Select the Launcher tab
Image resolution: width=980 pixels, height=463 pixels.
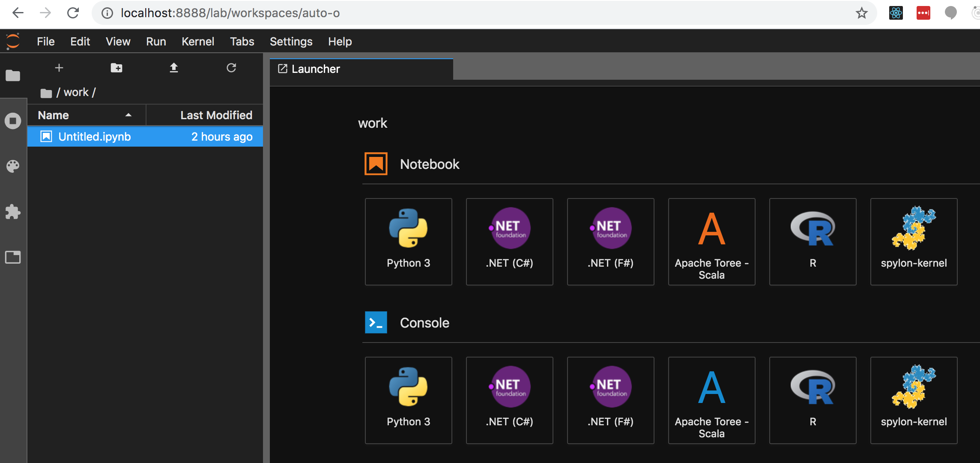pos(315,69)
